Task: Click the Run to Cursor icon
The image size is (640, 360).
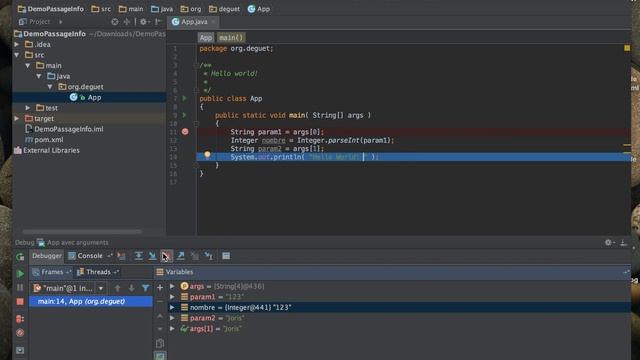Action: pyautogui.click(x=209, y=256)
